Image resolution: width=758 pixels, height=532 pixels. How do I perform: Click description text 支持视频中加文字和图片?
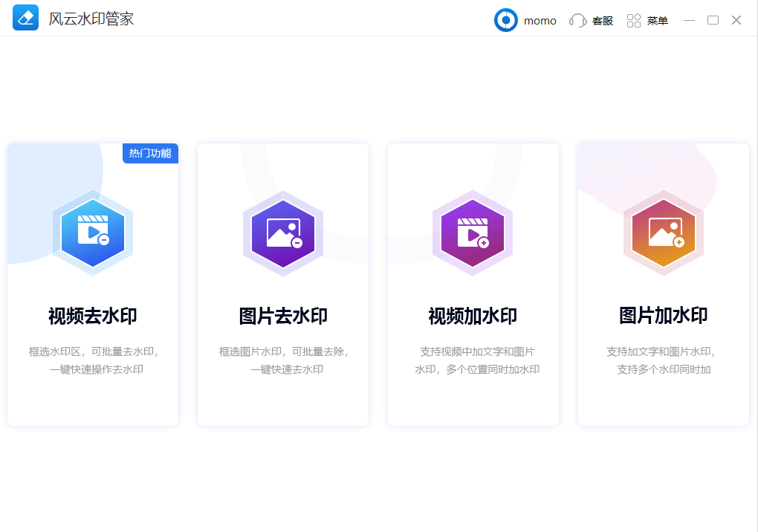pyautogui.click(x=477, y=351)
